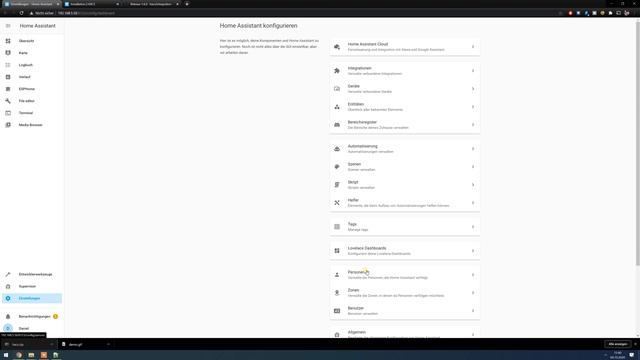Open the Daniel user profile avatar
This screenshot has width=640, height=360.
[8, 328]
